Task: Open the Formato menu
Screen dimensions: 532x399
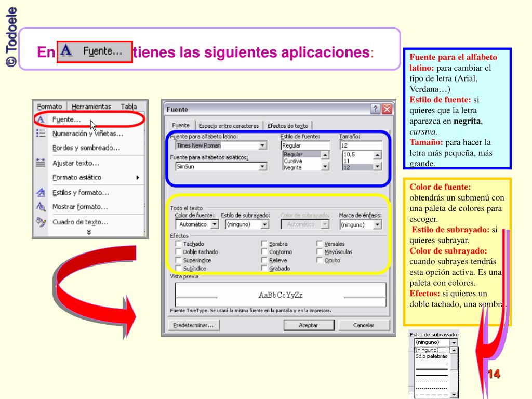Action: (x=49, y=107)
